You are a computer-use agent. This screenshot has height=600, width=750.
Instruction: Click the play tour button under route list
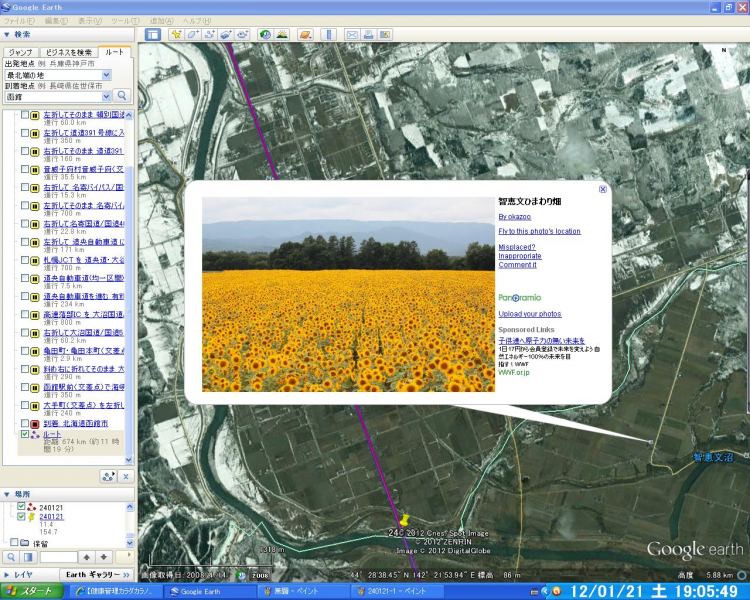[x=108, y=476]
